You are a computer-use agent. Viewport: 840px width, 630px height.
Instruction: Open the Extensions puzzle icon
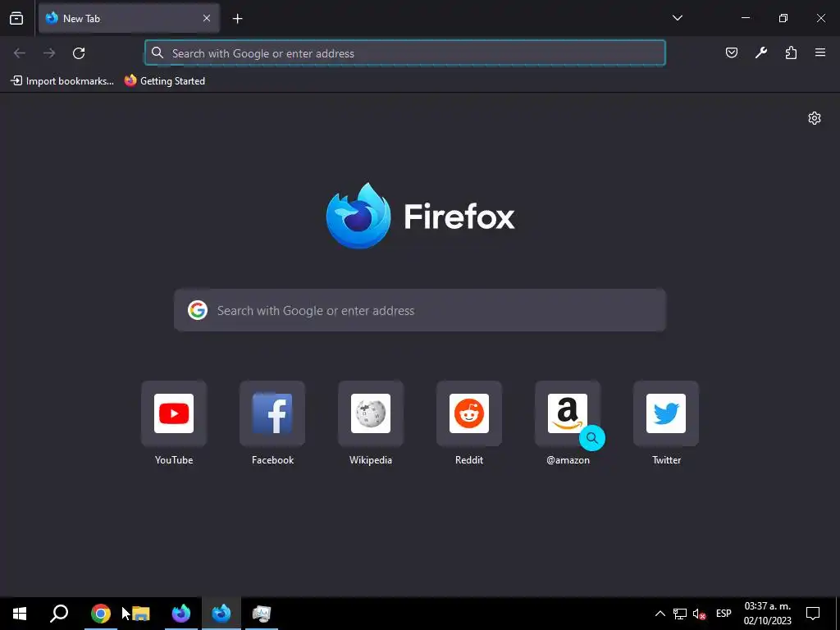coord(791,52)
